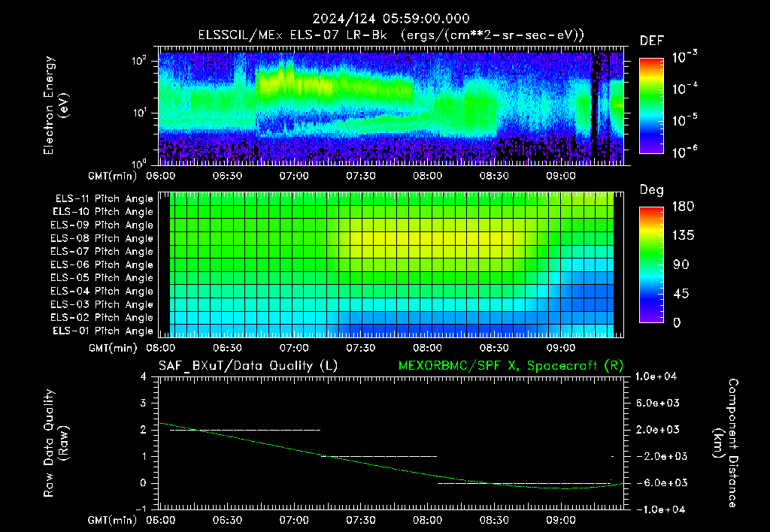Screen dimensions: 770x532
Task: Click the Raw Data Quality axis label
Action: point(56,443)
